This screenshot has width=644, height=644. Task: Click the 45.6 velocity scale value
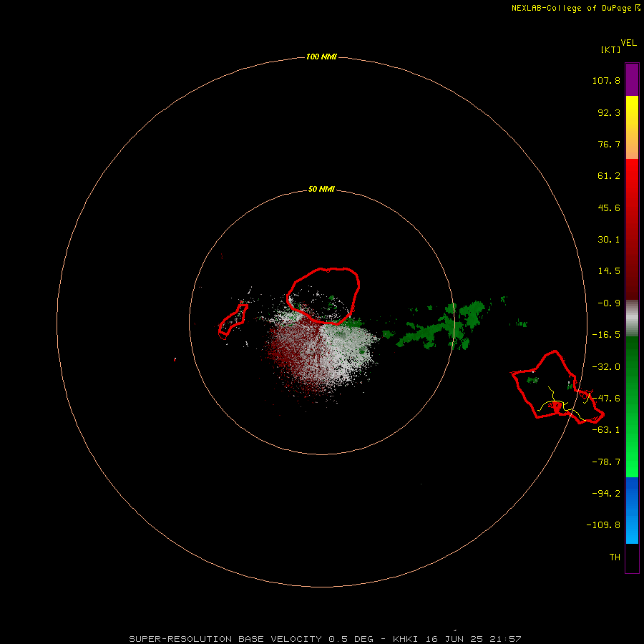(609, 208)
